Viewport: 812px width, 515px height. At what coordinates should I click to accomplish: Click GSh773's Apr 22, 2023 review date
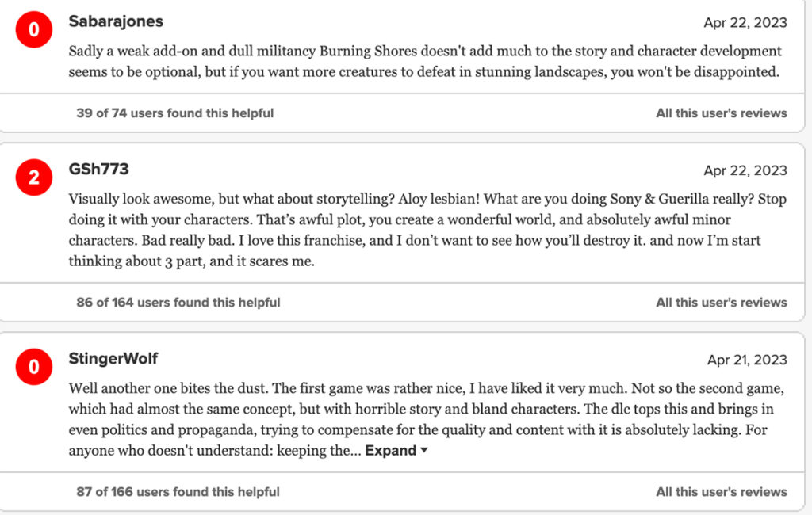click(x=745, y=171)
